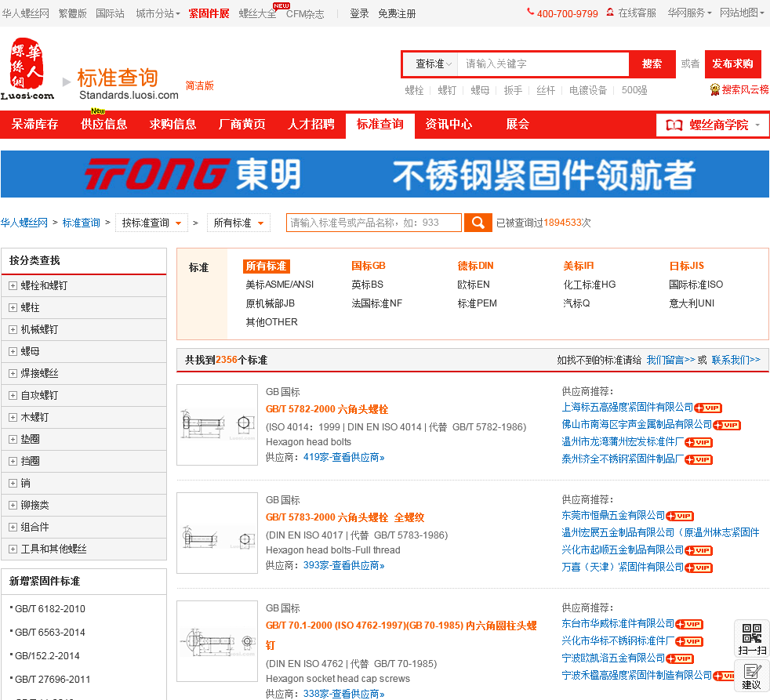This screenshot has height=700, width=770.
Task: Click the book icon in 螺丝商学院
Action: click(674, 125)
